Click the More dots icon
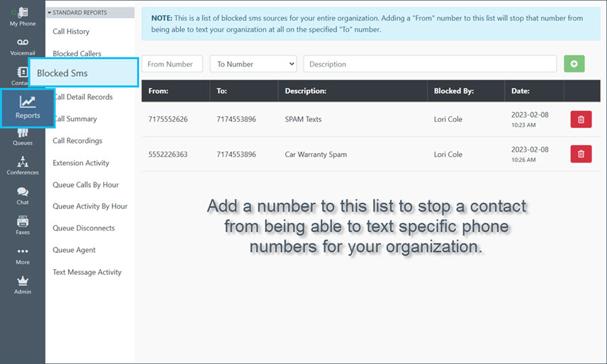The image size is (607, 364). pyautogui.click(x=22, y=255)
